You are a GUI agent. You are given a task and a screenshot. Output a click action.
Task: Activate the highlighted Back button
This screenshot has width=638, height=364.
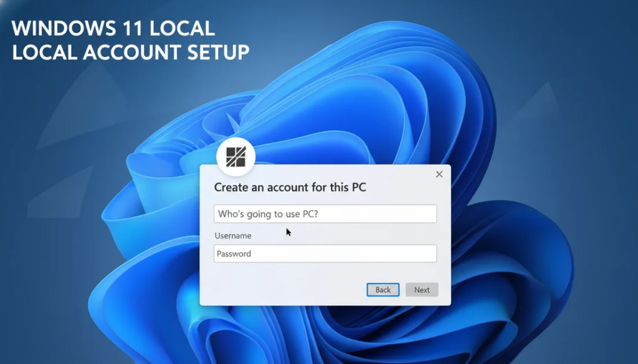tap(382, 289)
